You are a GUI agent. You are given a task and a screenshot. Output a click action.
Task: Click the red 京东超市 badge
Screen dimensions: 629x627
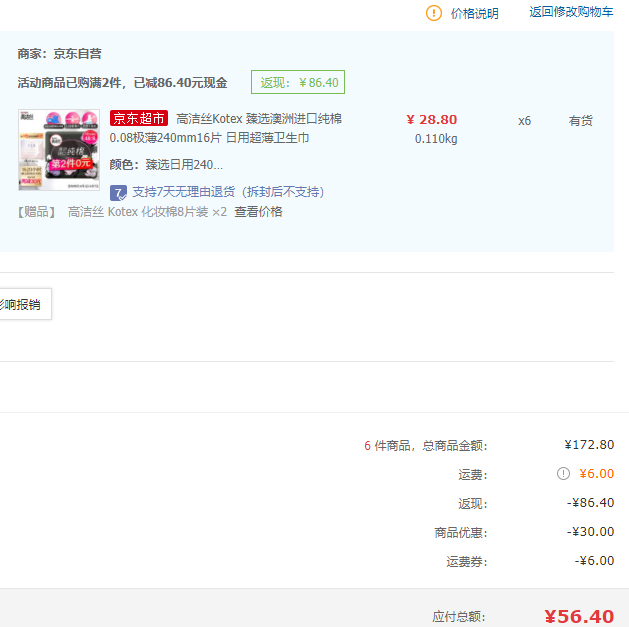coord(139,119)
